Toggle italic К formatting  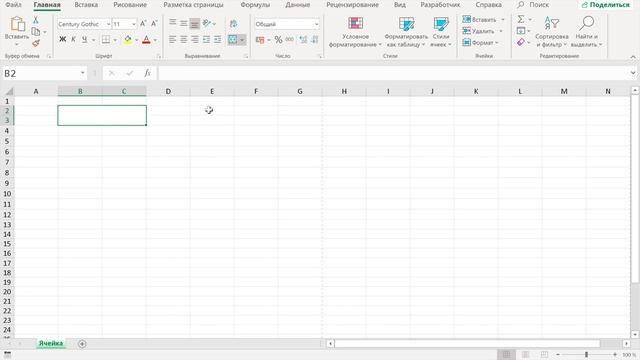(x=73, y=40)
